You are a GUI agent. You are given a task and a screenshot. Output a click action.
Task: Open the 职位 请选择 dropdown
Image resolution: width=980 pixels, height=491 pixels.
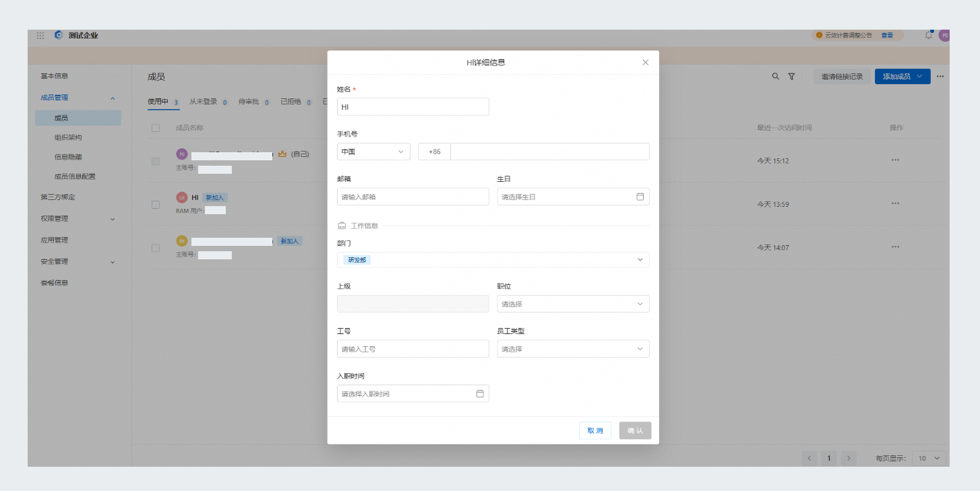click(x=574, y=304)
